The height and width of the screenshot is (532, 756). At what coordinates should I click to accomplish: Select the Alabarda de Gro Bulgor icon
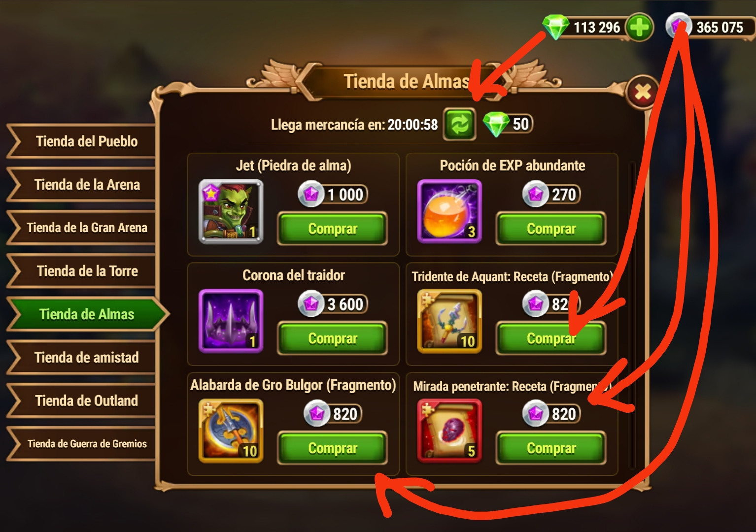(231, 431)
